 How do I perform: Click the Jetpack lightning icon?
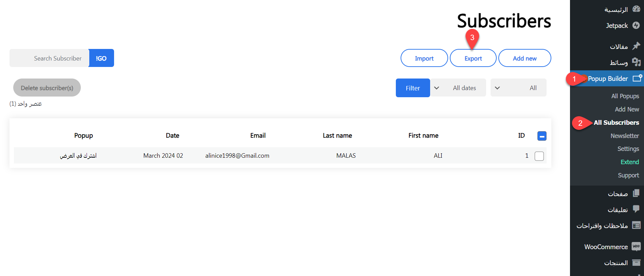click(x=636, y=25)
